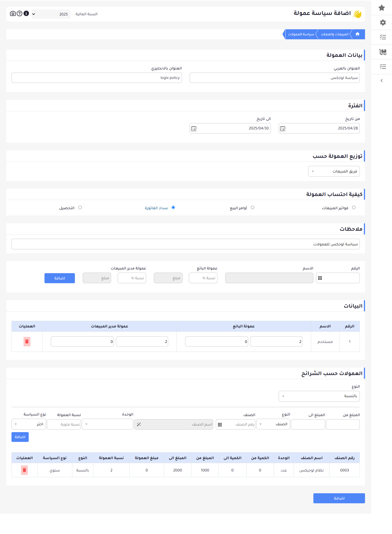Open settings gear in sidebar

383,22
